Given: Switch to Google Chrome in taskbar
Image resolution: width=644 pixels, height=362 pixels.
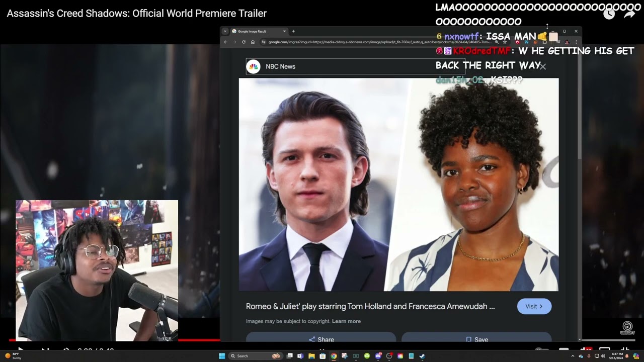Looking at the screenshot, I should 334,356.
